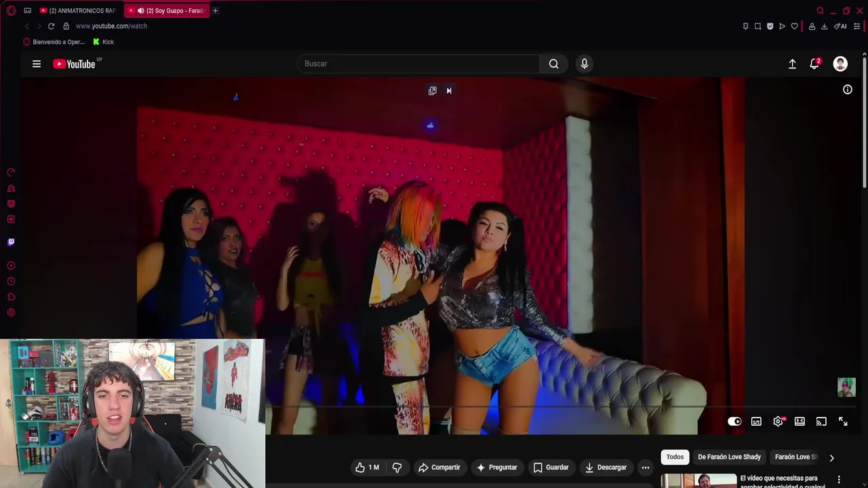Show more filter chips with right chevron
Image resolution: width=868 pixels, height=488 pixels.
pyautogui.click(x=831, y=457)
